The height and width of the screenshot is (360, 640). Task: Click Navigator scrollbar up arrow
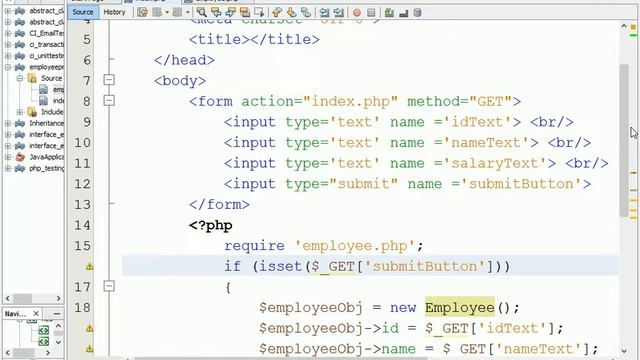[58, 326]
